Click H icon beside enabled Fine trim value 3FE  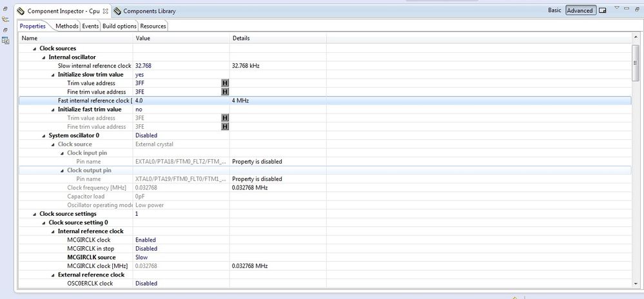pos(225,92)
